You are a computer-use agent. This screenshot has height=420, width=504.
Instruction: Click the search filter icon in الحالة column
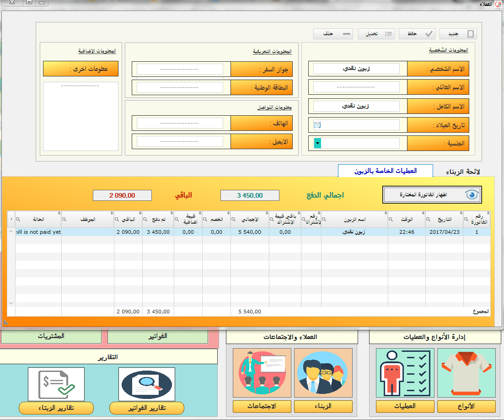[x=18, y=219]
